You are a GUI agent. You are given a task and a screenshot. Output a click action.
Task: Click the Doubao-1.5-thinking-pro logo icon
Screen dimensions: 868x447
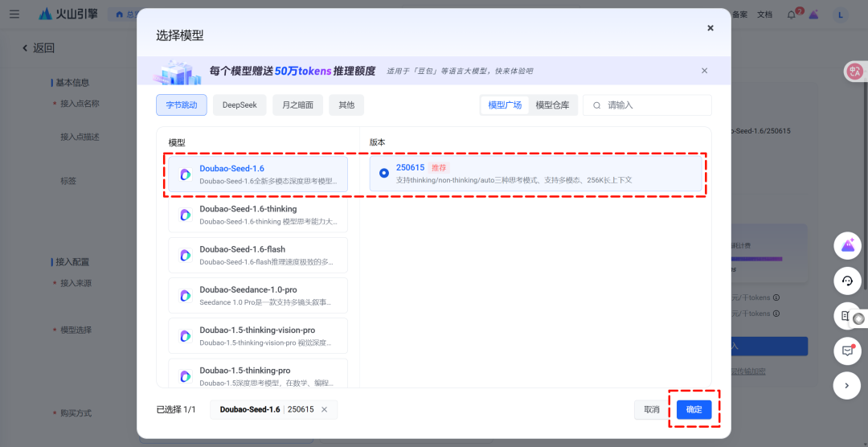(x=186, y=376)
